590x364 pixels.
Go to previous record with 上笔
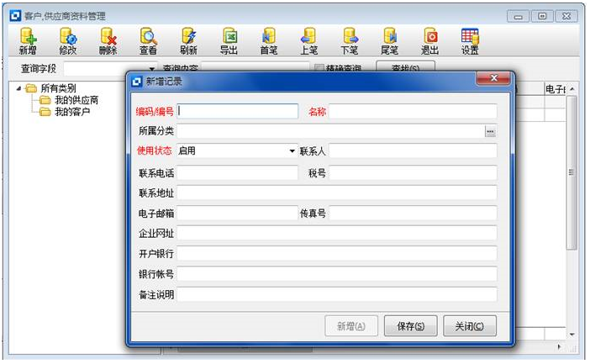(x=309, y=40)
